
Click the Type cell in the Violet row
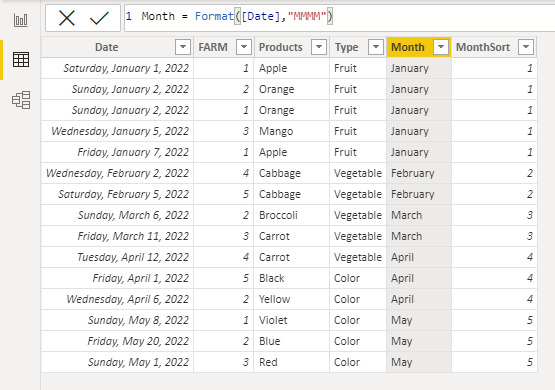pos(358,320)
